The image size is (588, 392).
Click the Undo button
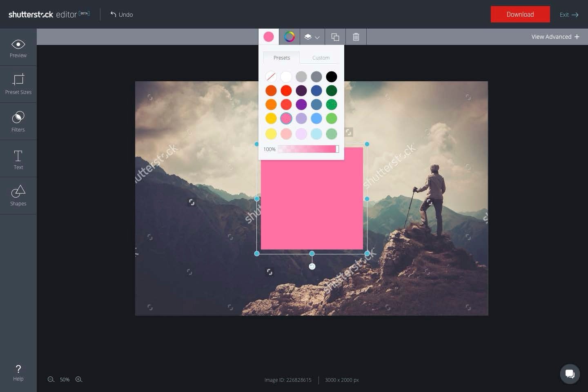pyautogui.click(x=122, y=15)
